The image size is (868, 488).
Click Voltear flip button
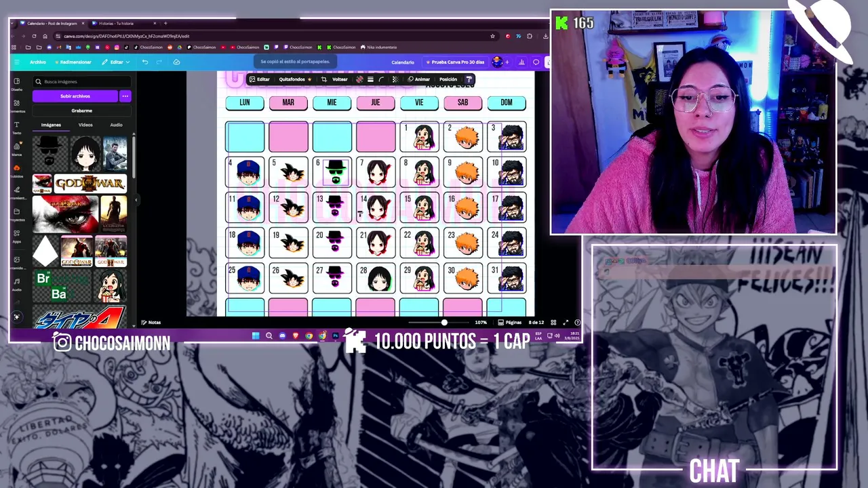(340, 79)
